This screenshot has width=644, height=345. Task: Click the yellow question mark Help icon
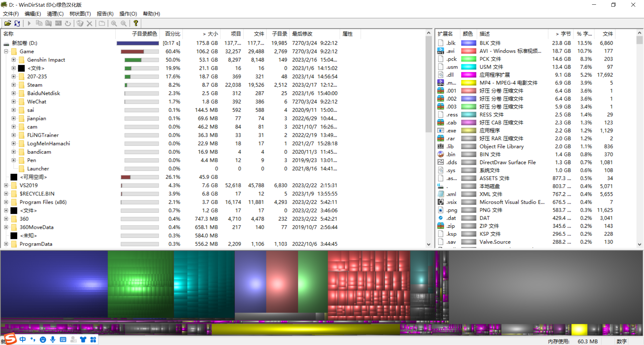click(x=136, y=23)
